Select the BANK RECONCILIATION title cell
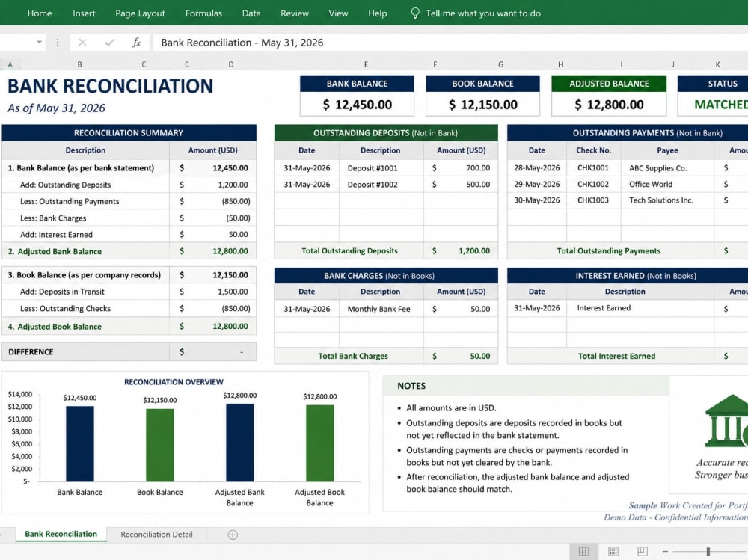748x560 pixels. pyautogui.click(x=110, y=86)
